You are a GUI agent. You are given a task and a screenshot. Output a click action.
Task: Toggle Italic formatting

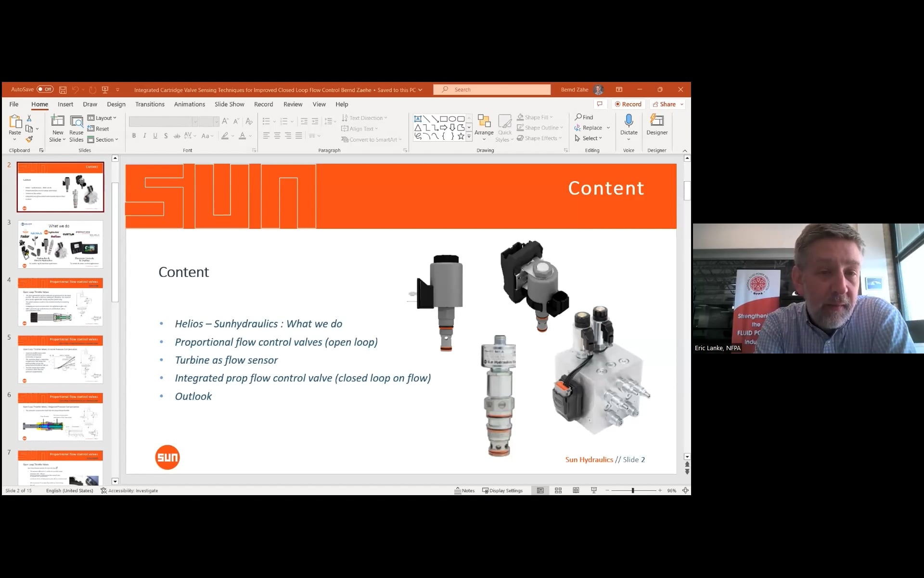click(144, 136)
